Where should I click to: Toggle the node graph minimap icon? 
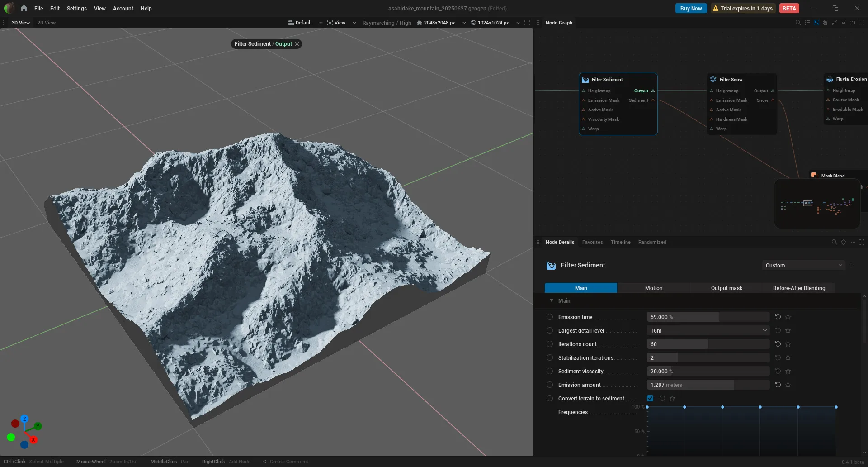[x=816, y=23]
